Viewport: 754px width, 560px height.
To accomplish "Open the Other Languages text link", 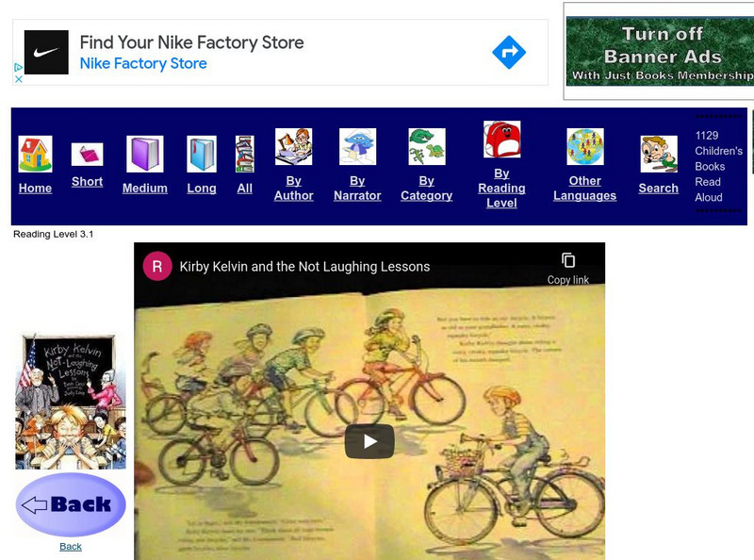I will 584,189.
